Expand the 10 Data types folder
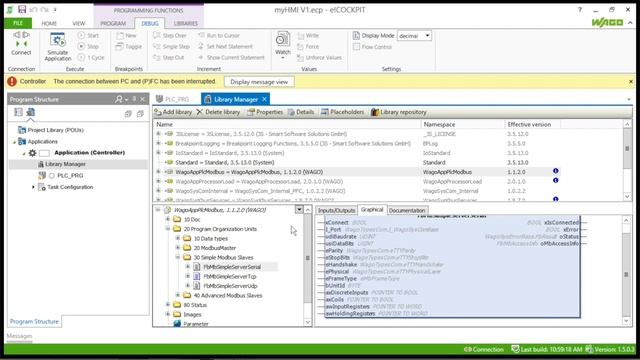 tap(178, 238)
